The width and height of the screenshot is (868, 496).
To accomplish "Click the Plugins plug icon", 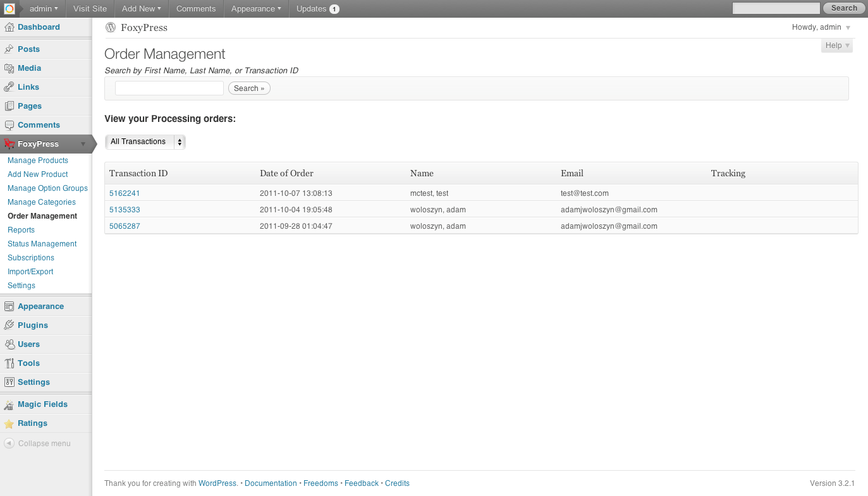I will (9, 325).
